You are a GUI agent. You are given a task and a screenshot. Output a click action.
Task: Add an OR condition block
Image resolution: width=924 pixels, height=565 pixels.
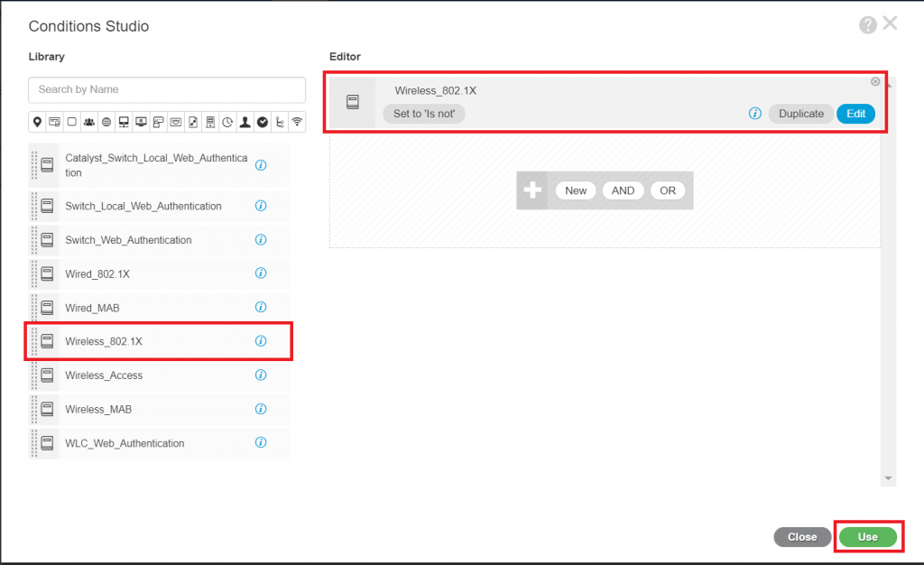pyautogui.click(x=668, y=190)
